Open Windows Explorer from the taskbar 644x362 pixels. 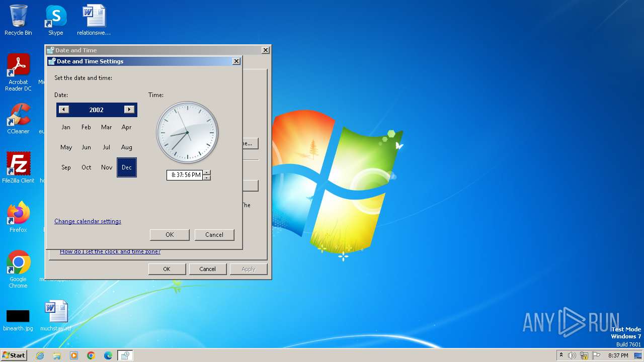click(57, 355)
